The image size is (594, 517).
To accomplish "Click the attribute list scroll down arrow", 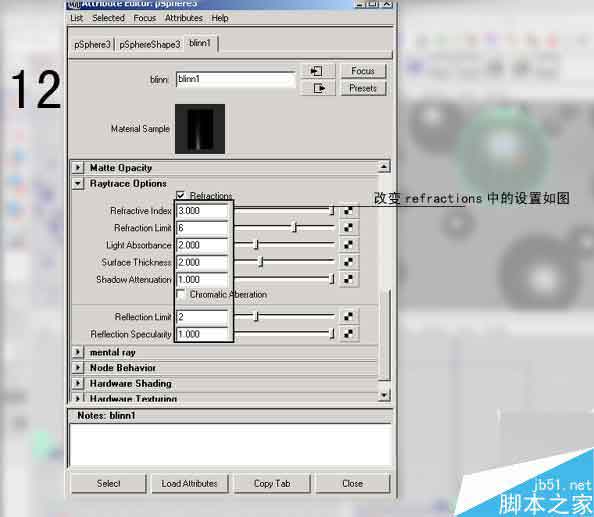I will coord(384,395).
